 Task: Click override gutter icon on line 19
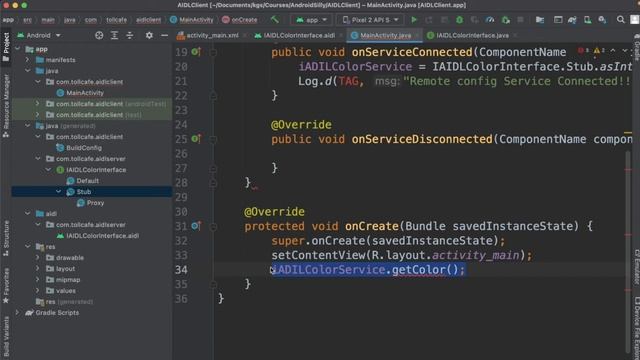(196, 52)
